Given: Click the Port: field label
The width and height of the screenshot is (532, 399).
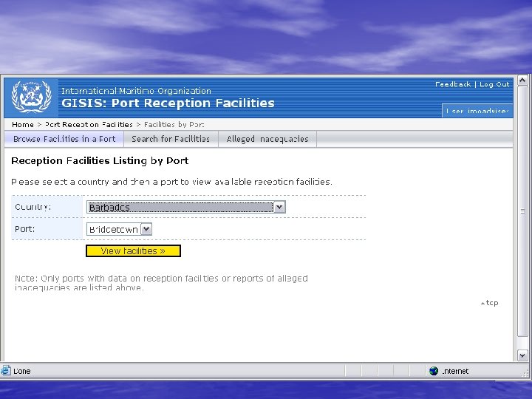Looking at the screenshot, I should coord(25,229).
